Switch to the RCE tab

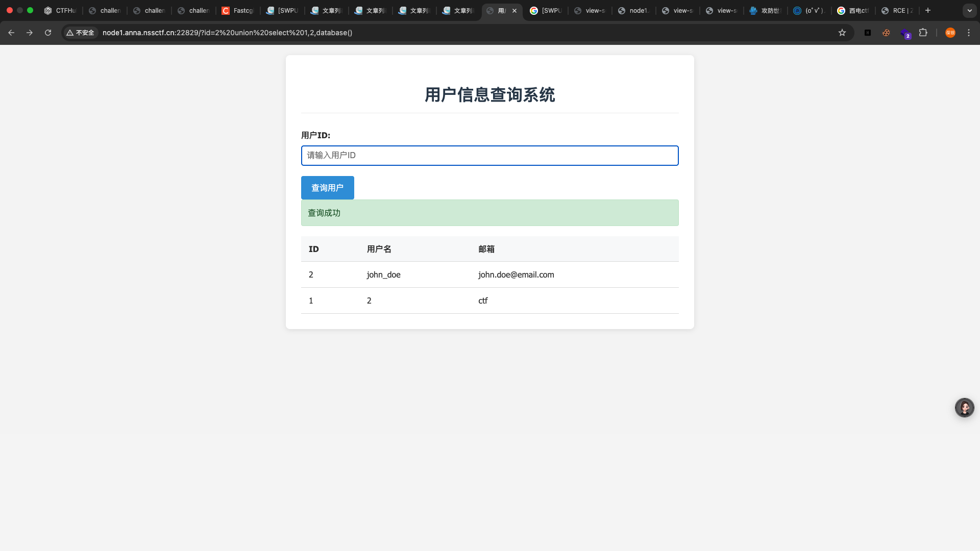898,10
